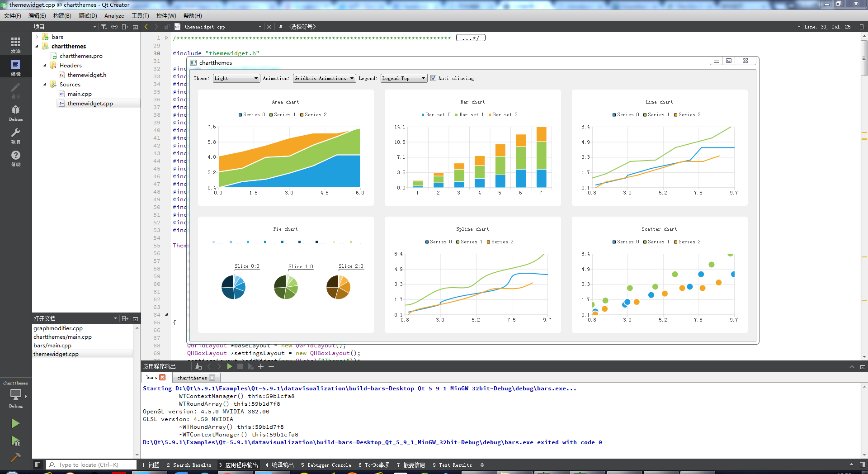
Task: Close the bars output tab
Action: point(162,377)
